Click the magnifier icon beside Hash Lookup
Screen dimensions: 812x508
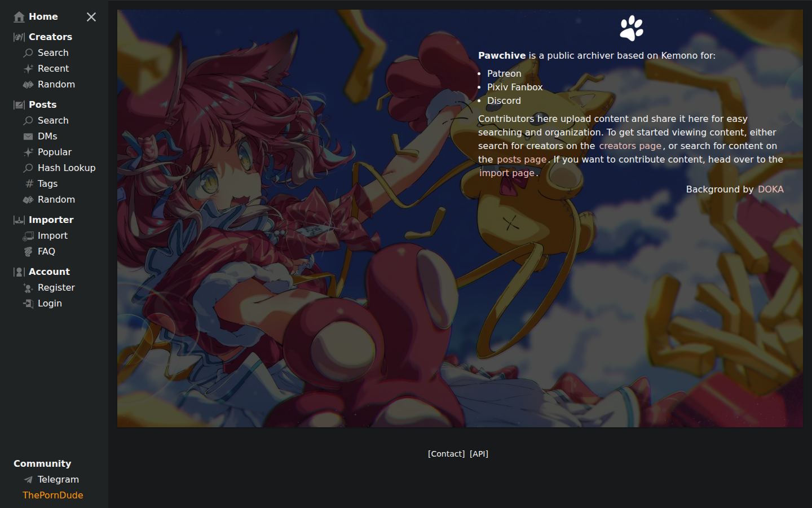point(28,168)
